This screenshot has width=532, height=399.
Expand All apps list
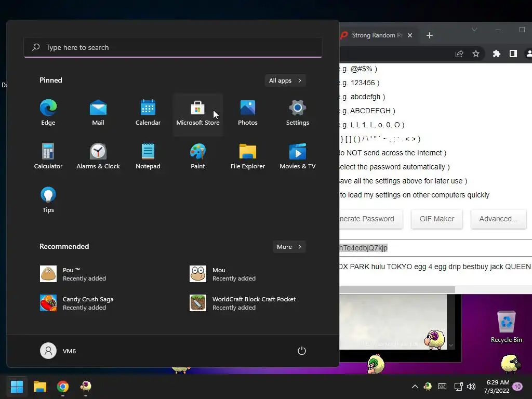click(x=285, y=81)
